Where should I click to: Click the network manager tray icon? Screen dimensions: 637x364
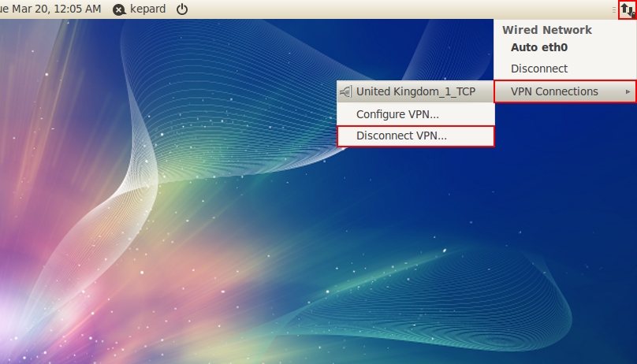628,9
